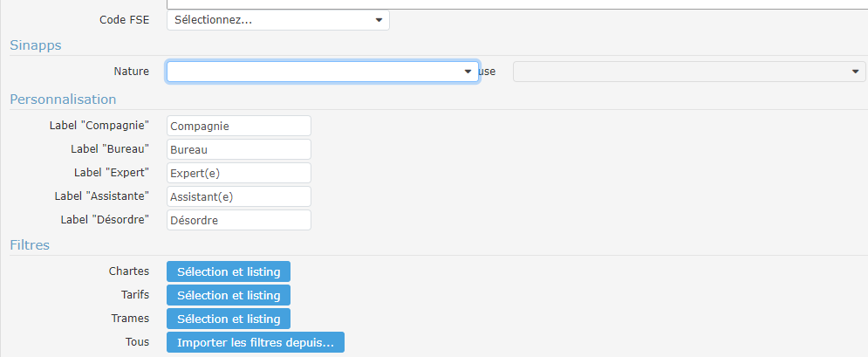This screenshot has height=357, width=868.
Task: Open the greyed dropdown right of Nature
Action: tap(688, 72)
